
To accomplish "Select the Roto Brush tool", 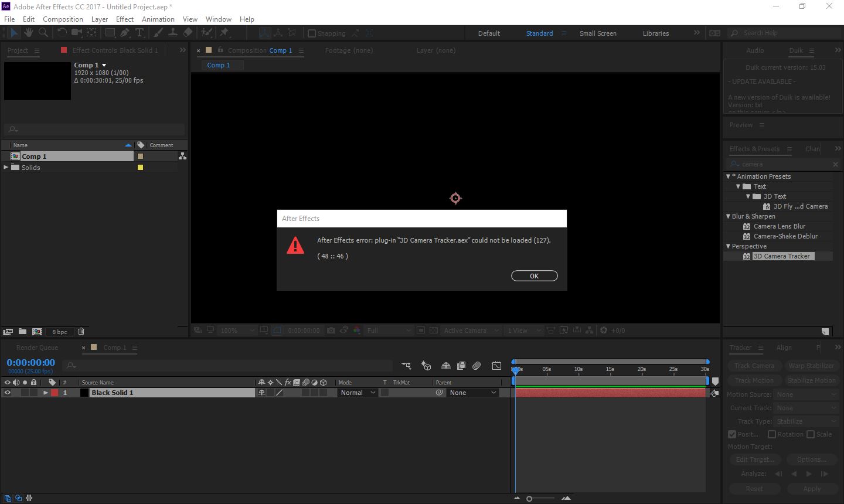I will (x=207, y=33).
